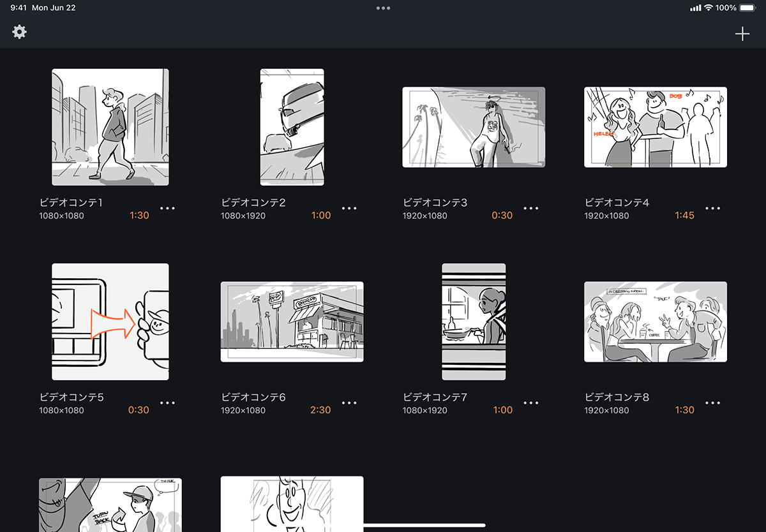Select the partially visible storyboard at bottom left
Viewport: 766px width, 532px height.
(x=109, y=504)
